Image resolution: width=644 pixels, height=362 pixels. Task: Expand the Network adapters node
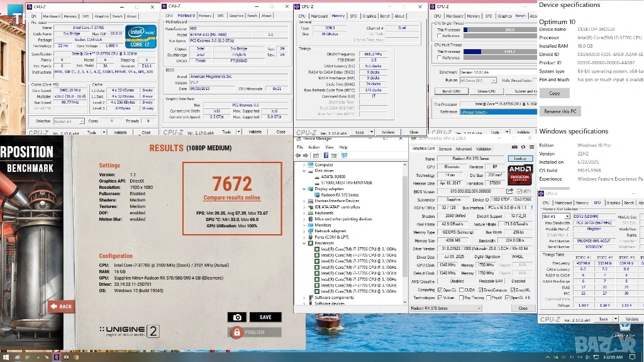click(x=305, y=231)
